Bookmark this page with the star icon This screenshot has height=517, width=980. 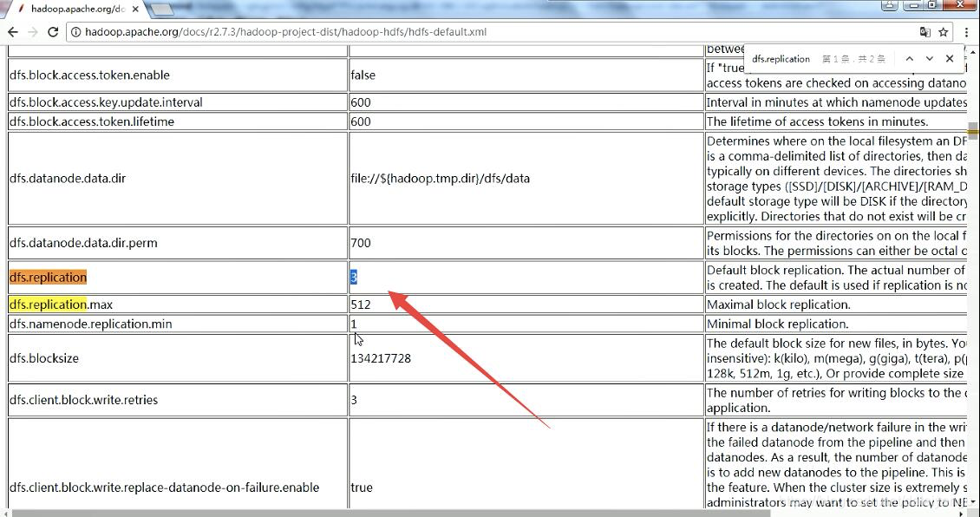[943, 32]
